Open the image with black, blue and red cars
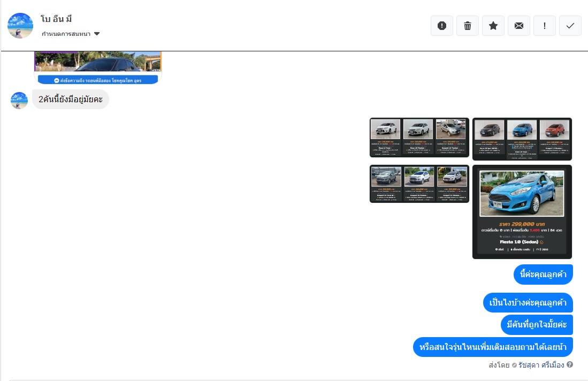Viewport: 588px width, 381px height. coord(522,139)
